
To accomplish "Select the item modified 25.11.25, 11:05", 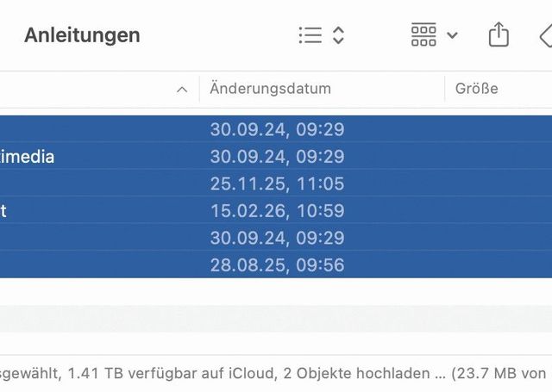I will pos(277,184).
